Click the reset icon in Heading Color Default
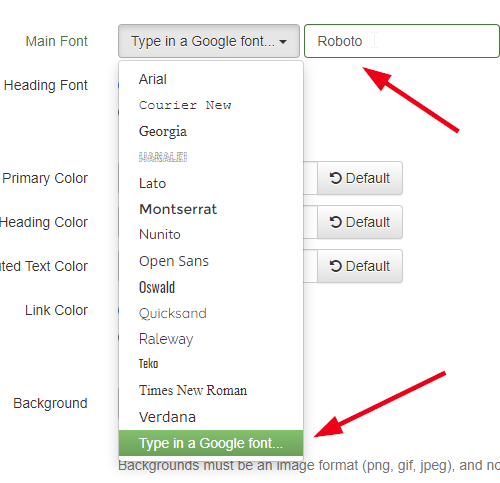Screen dimensions: 500x483 [336, 222]
